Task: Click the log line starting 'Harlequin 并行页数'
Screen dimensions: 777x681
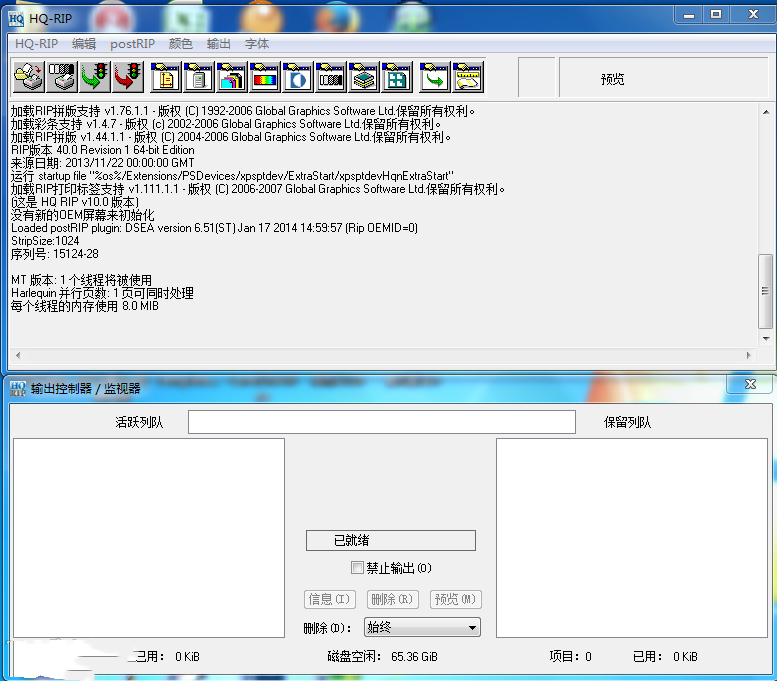Action: click(x=102, y=293)
